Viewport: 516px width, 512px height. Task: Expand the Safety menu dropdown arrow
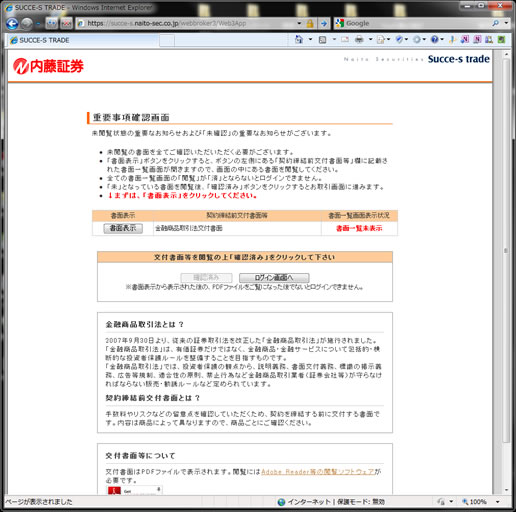pos(406,40)
